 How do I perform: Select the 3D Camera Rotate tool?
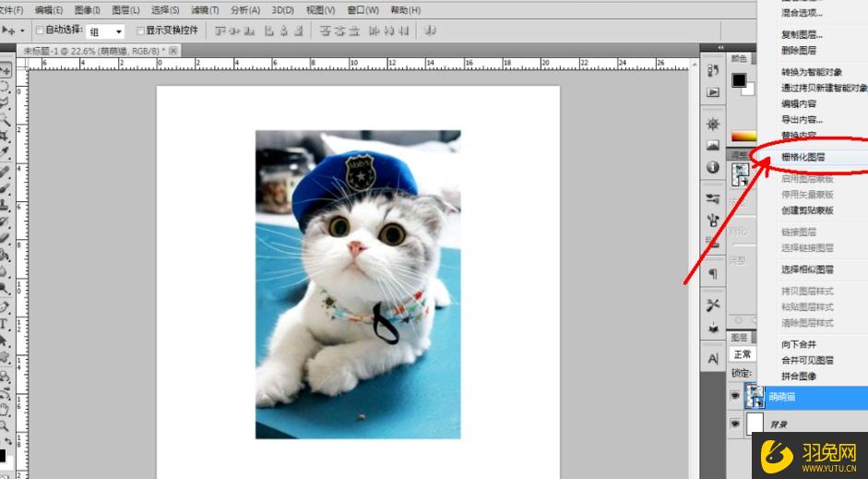coord(5,393)
